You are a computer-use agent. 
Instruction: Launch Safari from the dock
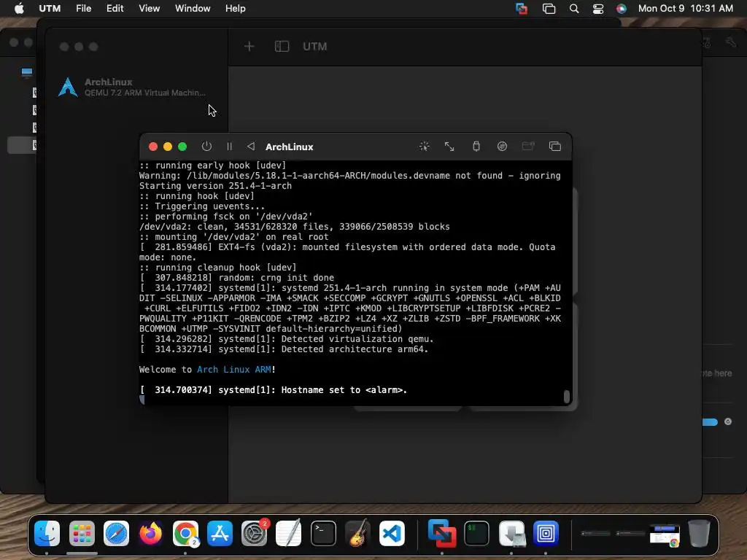(116, 533)
